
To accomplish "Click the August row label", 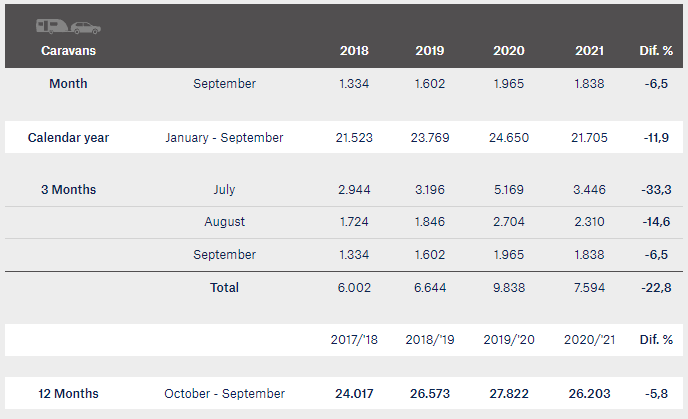I will coord(224,222).
